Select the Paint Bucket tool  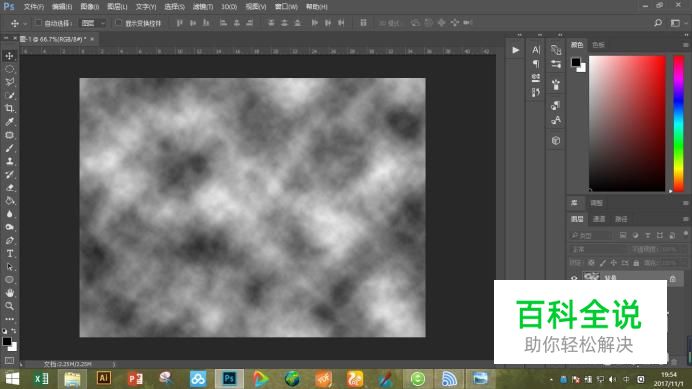pyautogui.click(x=9, y=201)
